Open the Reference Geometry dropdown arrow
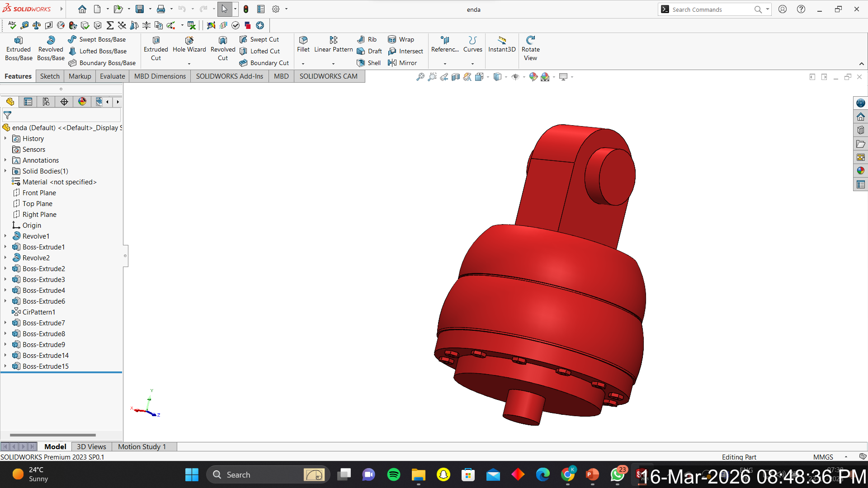This screenshot has height=488, width=868. (x=445, y=64)
